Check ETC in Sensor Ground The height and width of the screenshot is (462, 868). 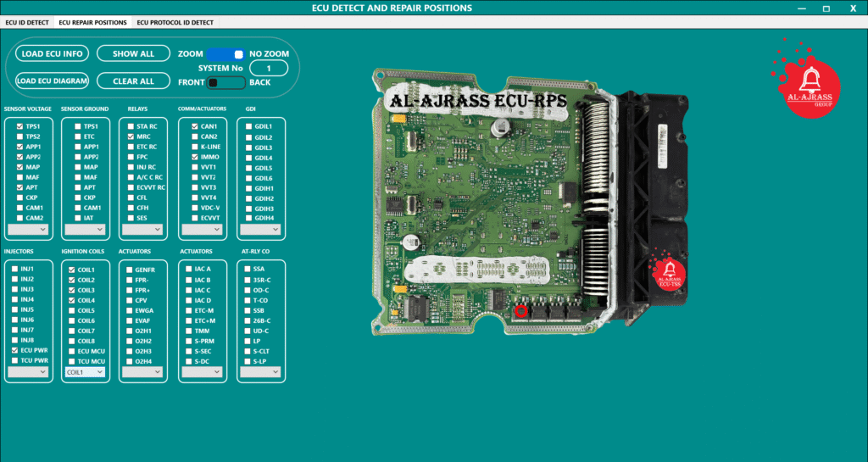[x=78, y=136]
